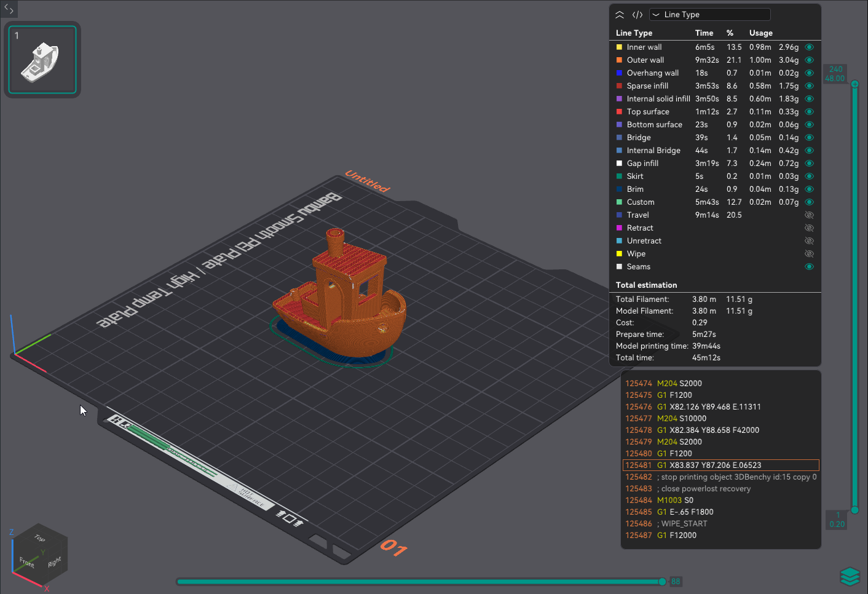Click the Overhang wall blue color swatch
Screen dimensions: 868x594
(619, 73)
